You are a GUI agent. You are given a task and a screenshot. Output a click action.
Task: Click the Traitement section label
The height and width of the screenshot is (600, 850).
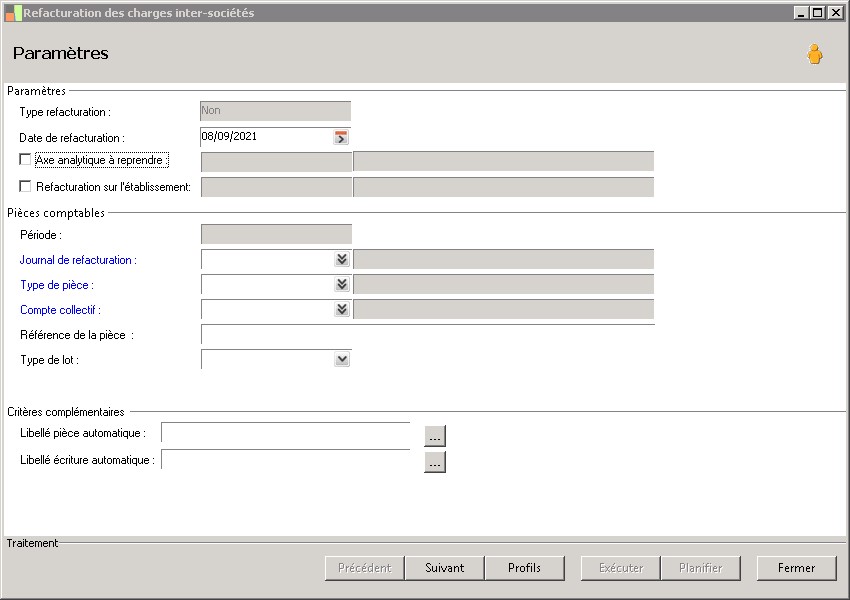point(32,543)
